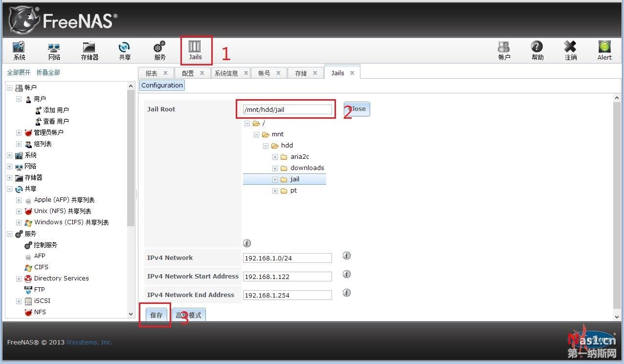Open Apple (AFP) 共享列表 in the sidebar
Screen dimensions: 624x364
coord(65,200)
